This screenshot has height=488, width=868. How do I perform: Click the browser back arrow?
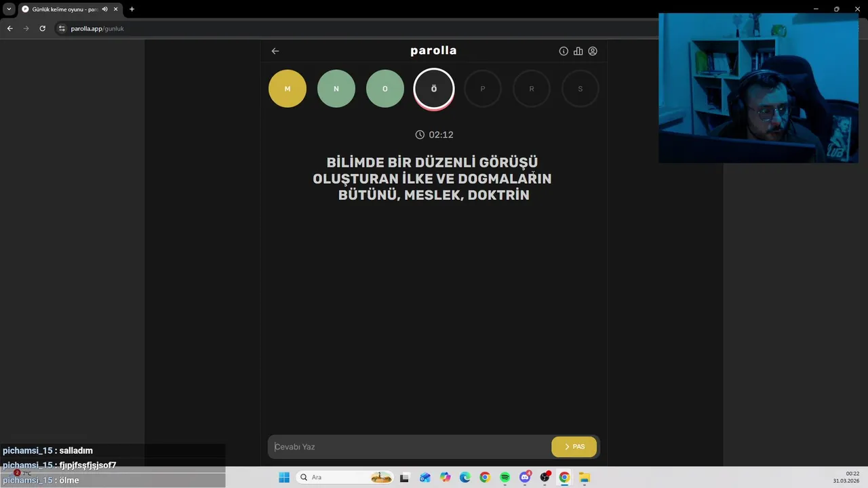pos(9,28)
